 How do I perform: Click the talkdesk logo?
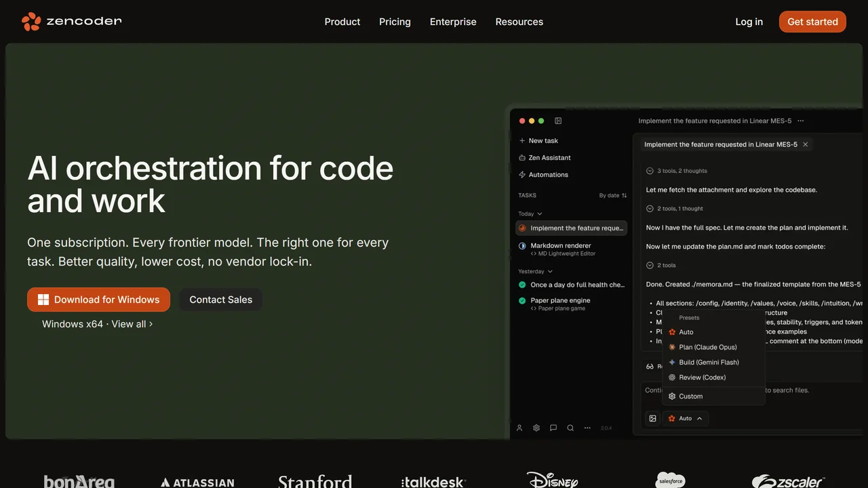pos(433,483)
